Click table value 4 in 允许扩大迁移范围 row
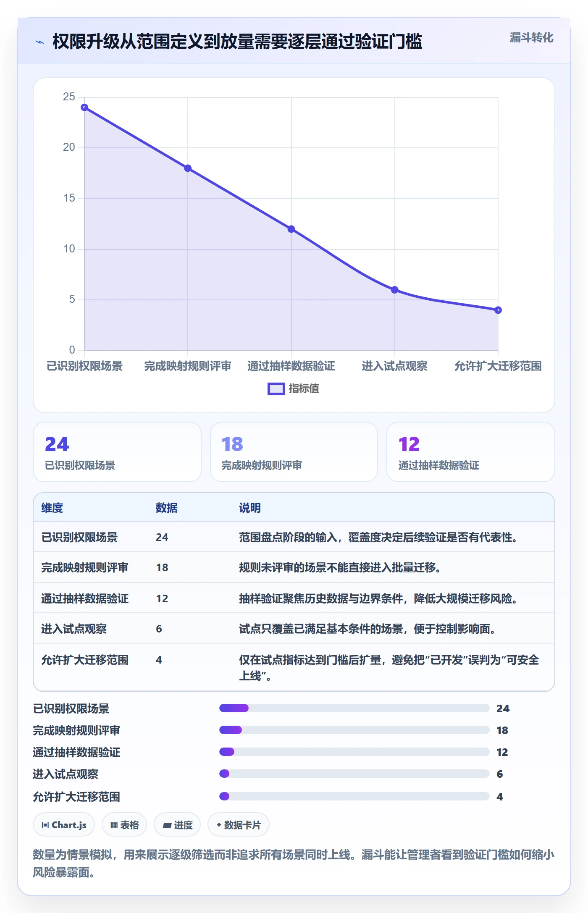Image resolution: width=588 pixels, height=913 pixels. [159, 660]
